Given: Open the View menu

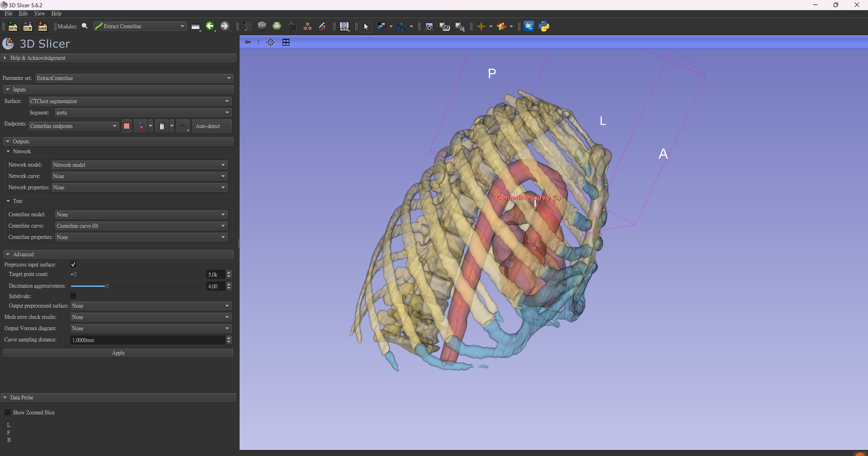Looking at the screenshot, I should pyautogui.click(x=39, y=14).
